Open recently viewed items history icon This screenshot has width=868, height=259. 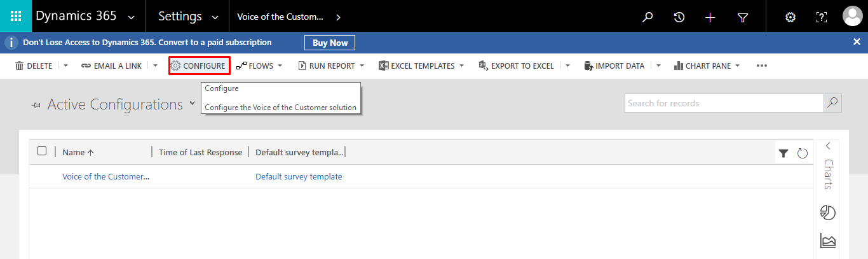pyautogui.click(x=679, y=17)
